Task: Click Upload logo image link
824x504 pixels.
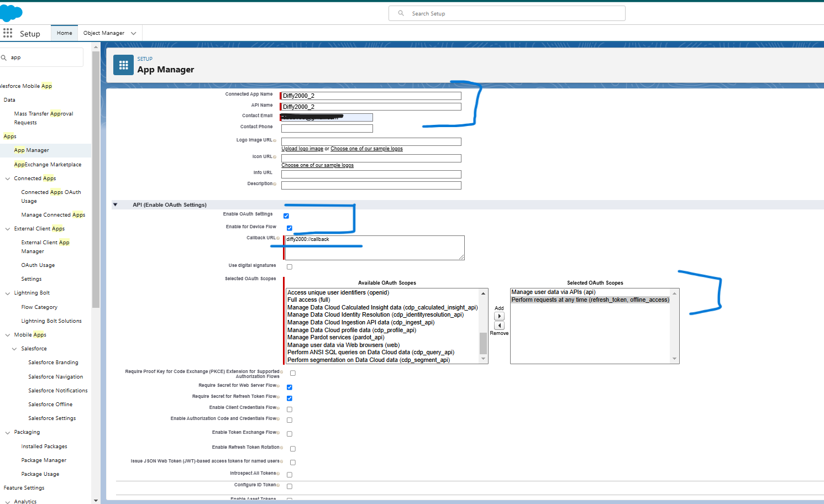Action: coord(302,149)
